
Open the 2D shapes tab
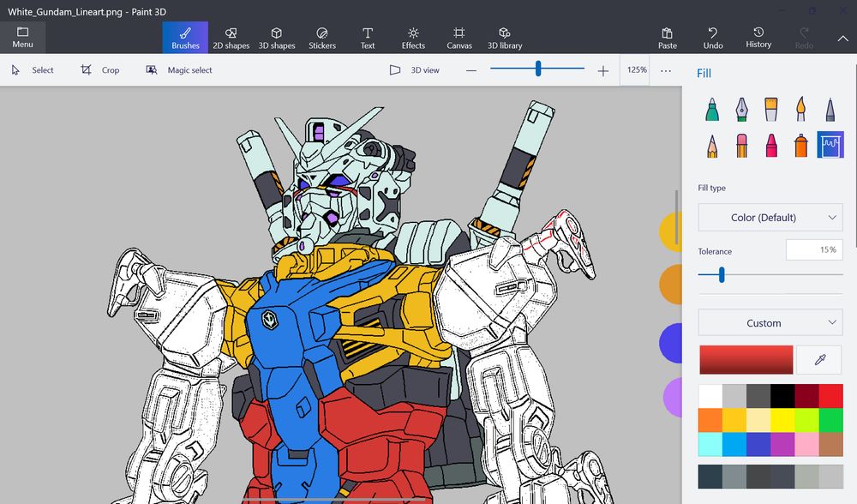[x=231, y=37]
